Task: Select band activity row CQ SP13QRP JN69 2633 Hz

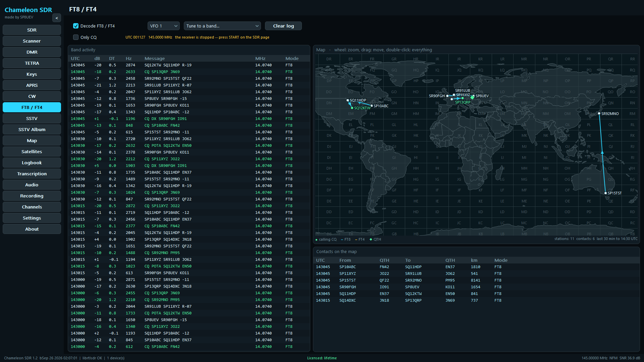Action: (189, 72)
